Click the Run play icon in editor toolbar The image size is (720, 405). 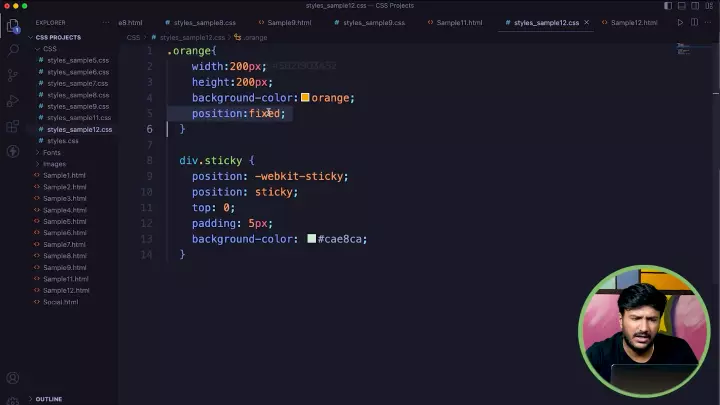click(681, 22)
